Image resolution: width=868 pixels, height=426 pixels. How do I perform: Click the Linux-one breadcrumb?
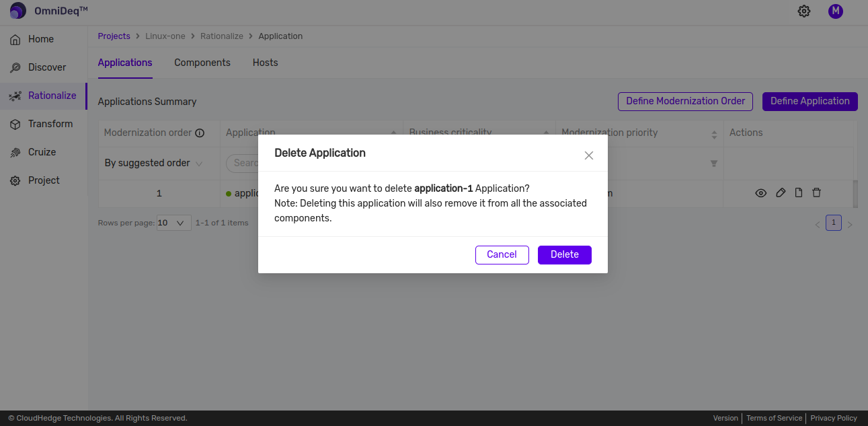coord(165,36)
